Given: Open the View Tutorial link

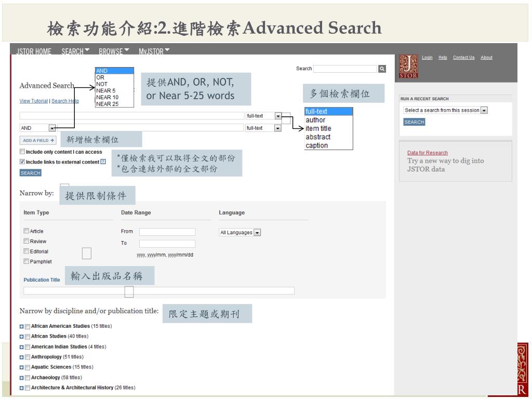Looking at the screenshot, I should point(34,101).
